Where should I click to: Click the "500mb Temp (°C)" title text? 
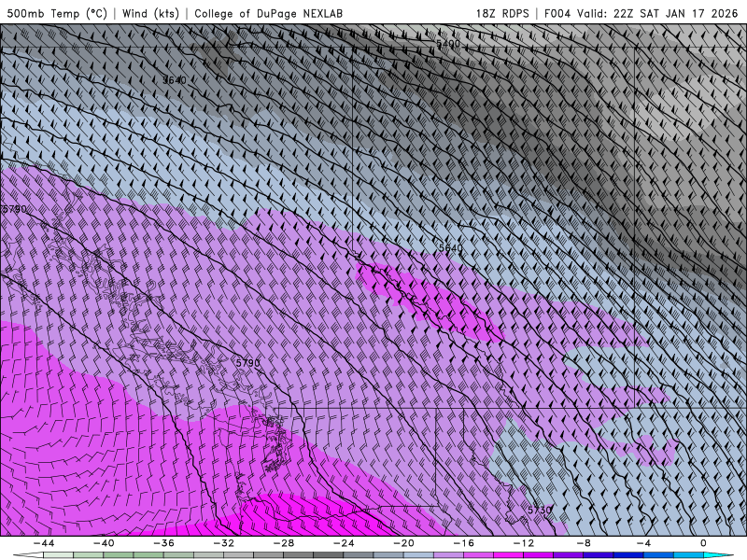[57, 13]
